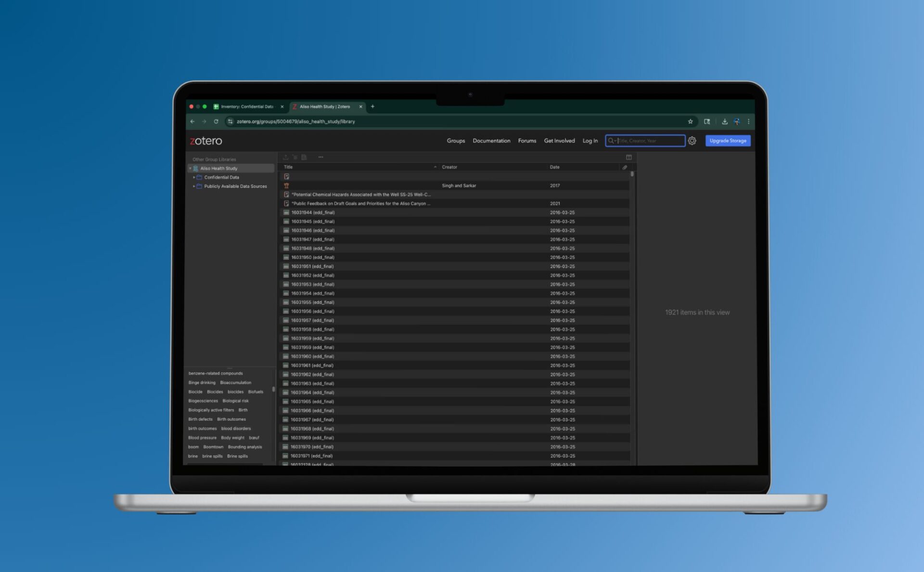Image resolution: width=924 pixels, height=572 pixels.
Task: Click the export icon in items toolbar
Action: point(285,157)
